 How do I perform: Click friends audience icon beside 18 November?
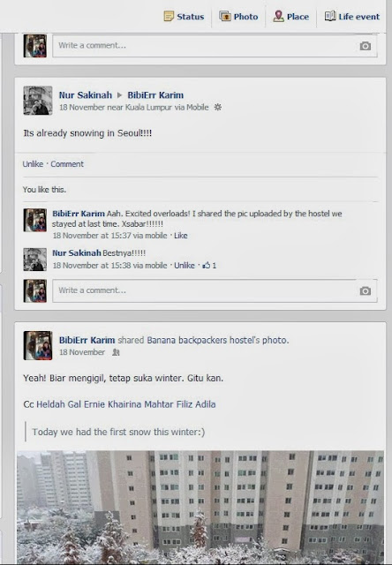coord(116,352)
